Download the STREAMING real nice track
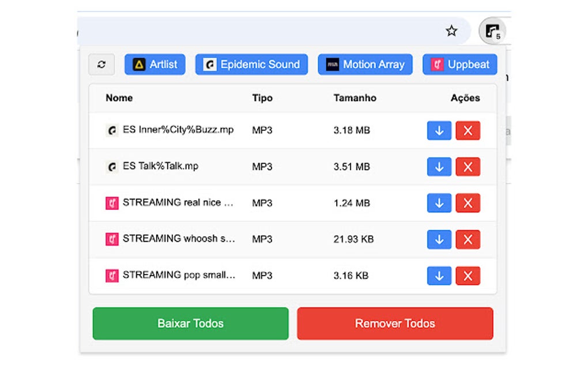This screenshot has width=588, height=368. (x=439, y=203)
